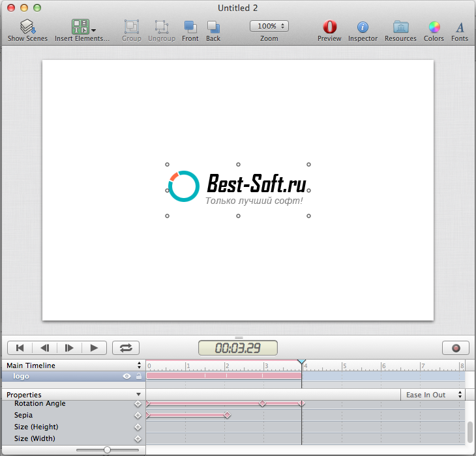Toggle lock on the logo layer

pos(138,377)
